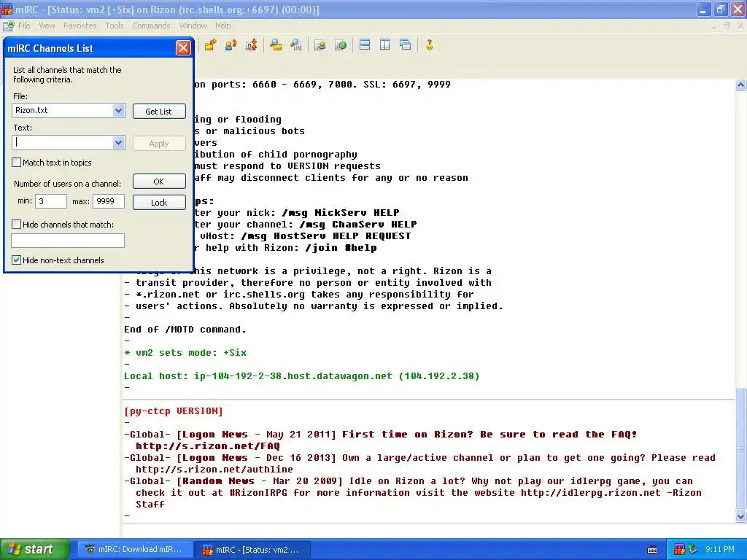Open About mIRC help icon
Image resolution: width=747 pixels, height=560 pixels.
[x=429, y=44]
